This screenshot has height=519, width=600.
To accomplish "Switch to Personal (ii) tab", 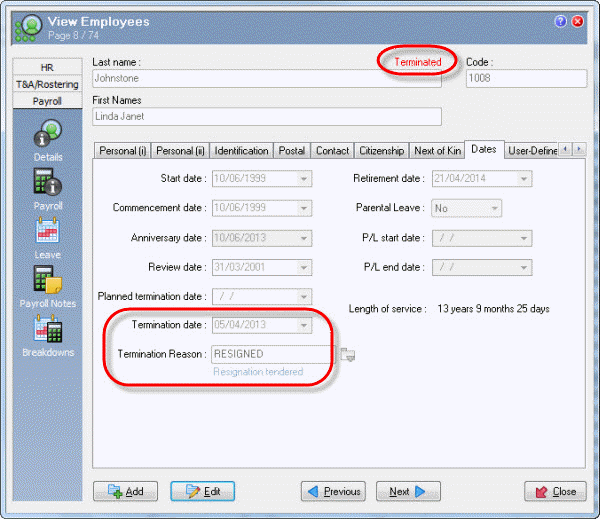I will click(180, 151).
